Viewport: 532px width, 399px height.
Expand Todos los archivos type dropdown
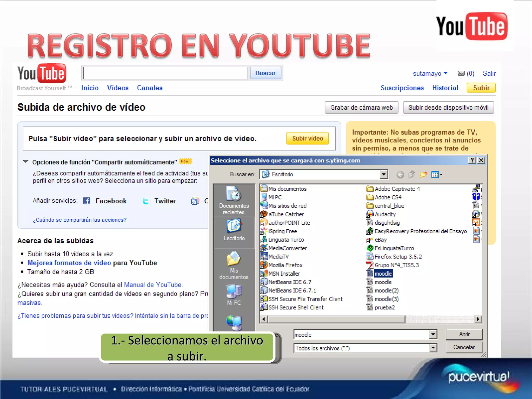coord(433,348)
